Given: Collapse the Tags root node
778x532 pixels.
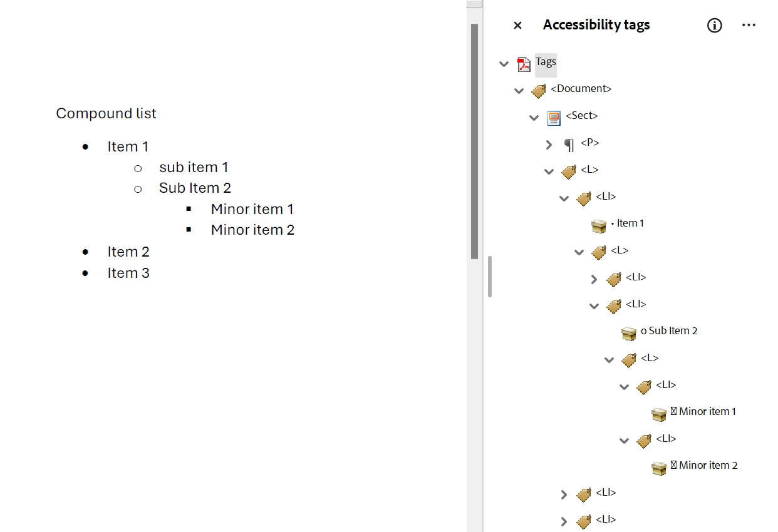Looking at the screenshot, I should (505, 64).
